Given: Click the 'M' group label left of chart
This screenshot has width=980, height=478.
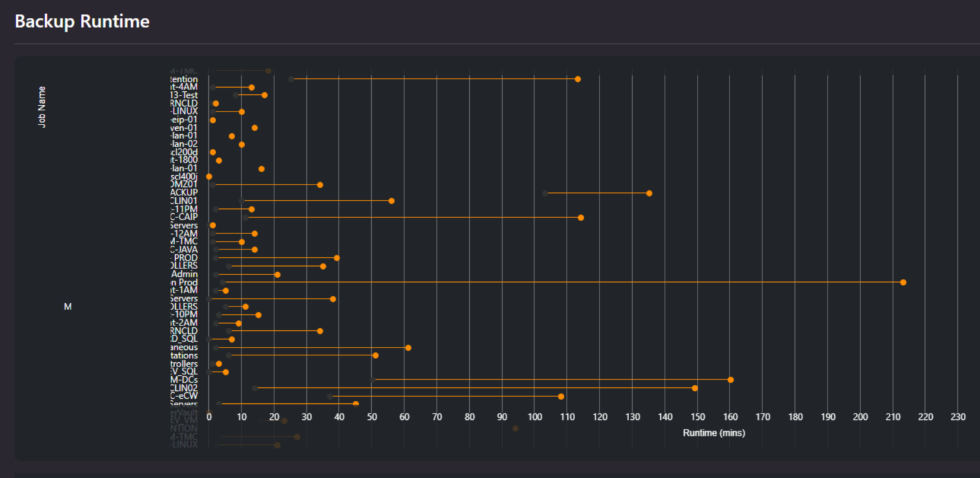Looking at the screenshot, I should coord(68,306).
